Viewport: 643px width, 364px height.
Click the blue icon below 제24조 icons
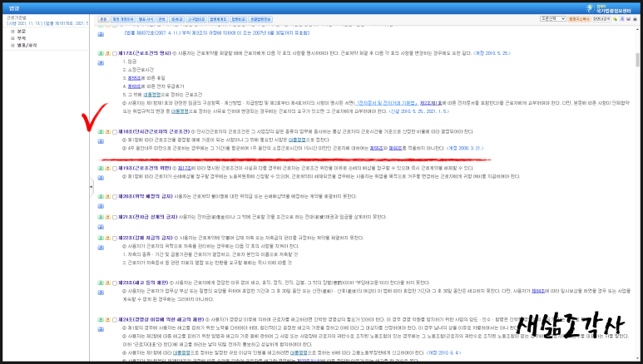[101, 329]
